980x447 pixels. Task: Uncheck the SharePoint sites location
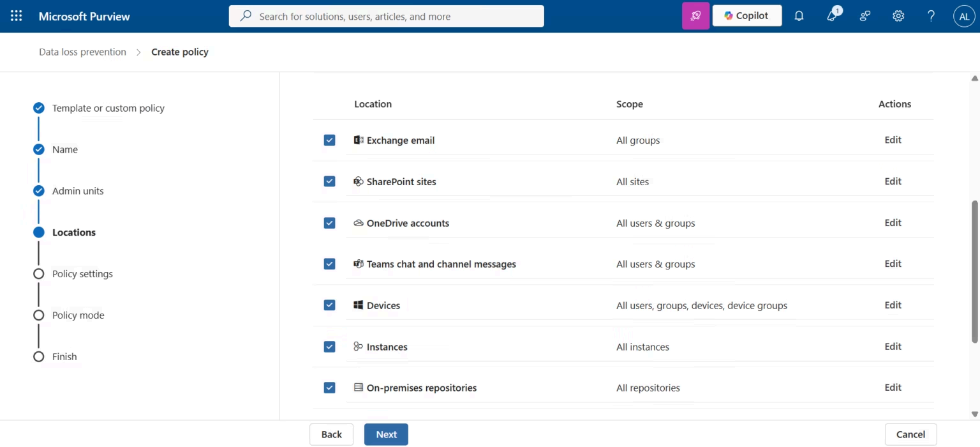[x=329, y=181]
